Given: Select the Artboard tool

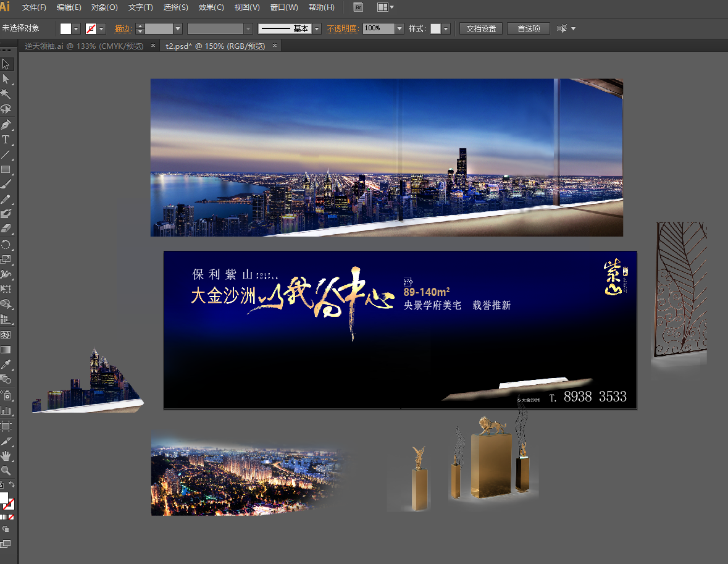Looking at the screenshot, I should [x=6, y=426].
